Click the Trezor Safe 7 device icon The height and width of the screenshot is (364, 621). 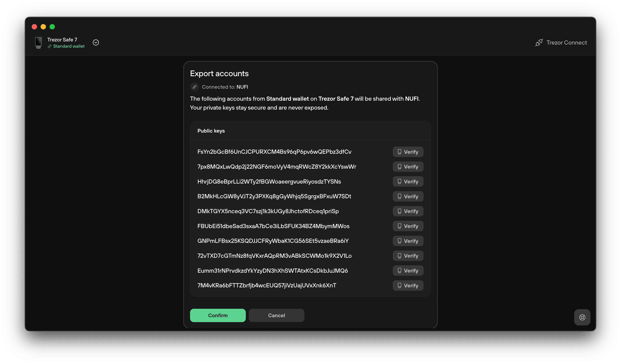(x=38, y=43)
